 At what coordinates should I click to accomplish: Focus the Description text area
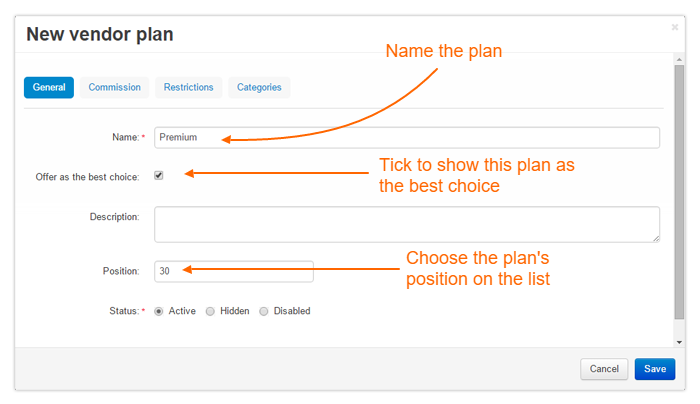click(x=407, y=225)
